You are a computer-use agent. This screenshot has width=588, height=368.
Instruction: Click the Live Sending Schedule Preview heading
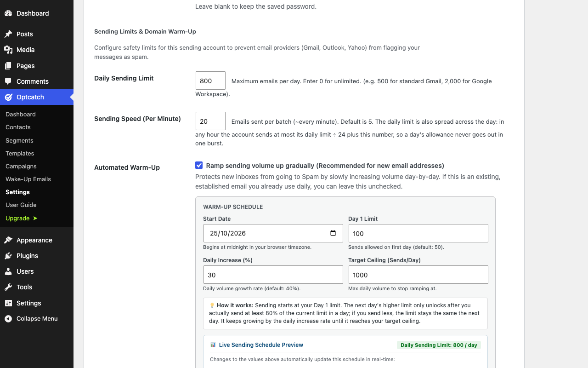261,345
